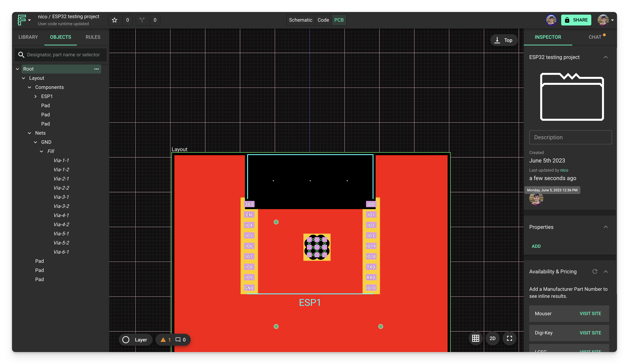Visit the Mouser site link

pyautogui.click(x=590, y=313)
